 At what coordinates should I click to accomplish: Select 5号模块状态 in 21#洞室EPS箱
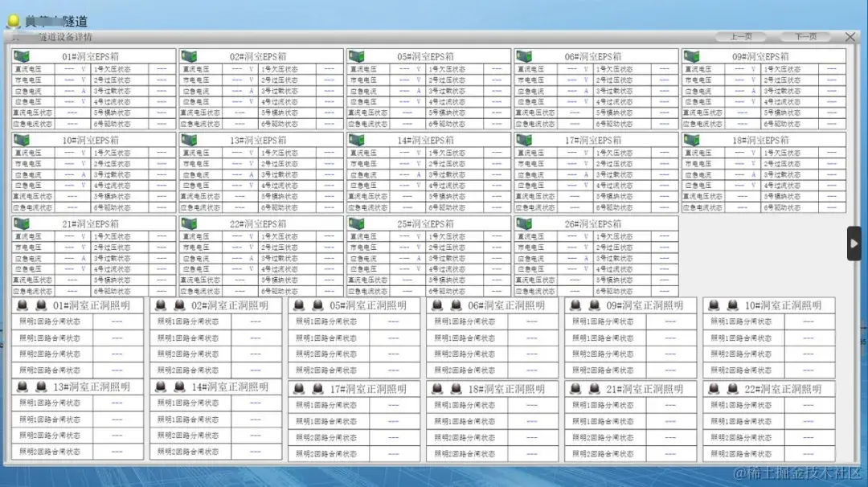pyautogui.click(x=112, y=280)
